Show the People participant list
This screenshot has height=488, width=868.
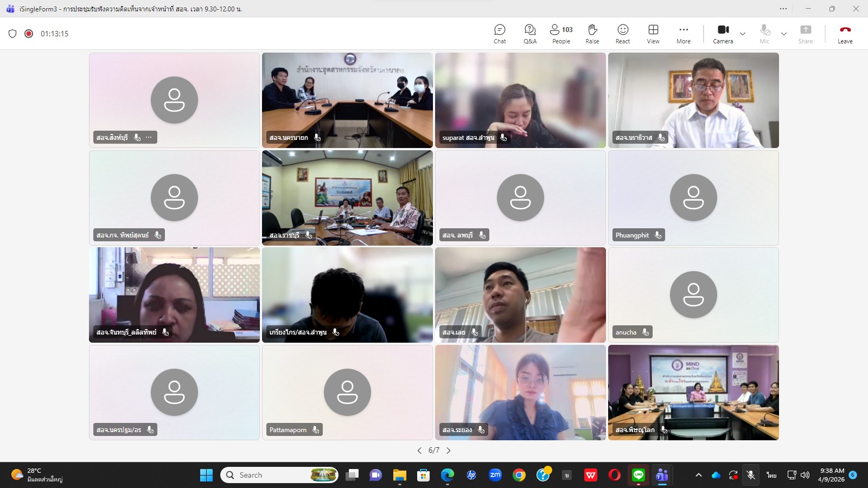(x=561, y=34)
